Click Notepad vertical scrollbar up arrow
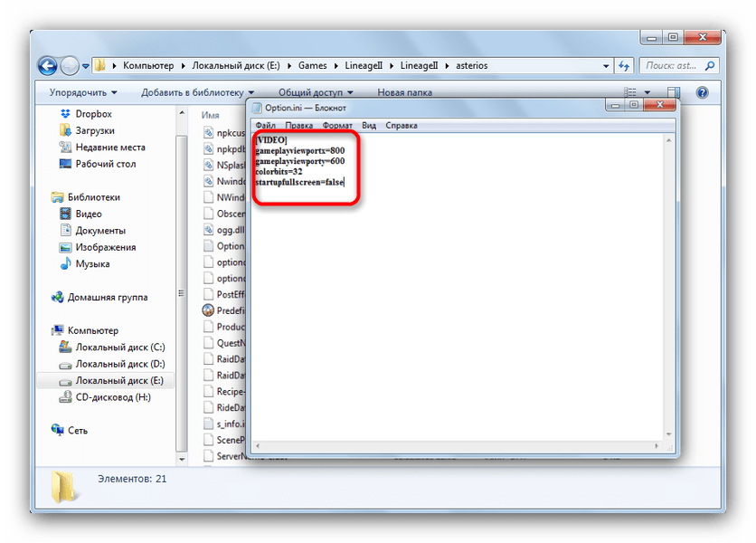The height and width of the screenshot is (543, 756). pyautogui.click(x=668, y=140)
